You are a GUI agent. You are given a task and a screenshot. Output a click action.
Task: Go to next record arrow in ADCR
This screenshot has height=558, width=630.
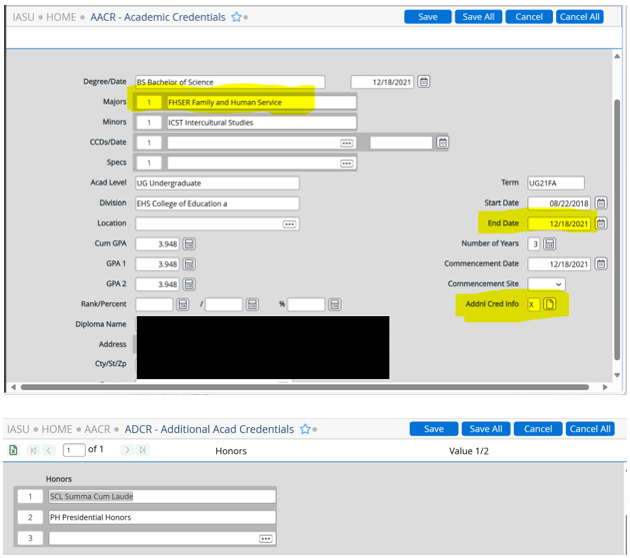click(x=127, y=450)
